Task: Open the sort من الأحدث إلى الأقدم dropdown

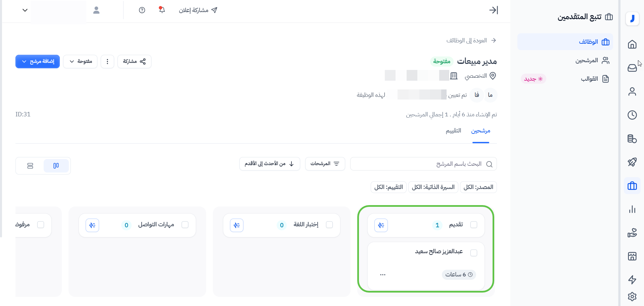Action: [270, 164]
